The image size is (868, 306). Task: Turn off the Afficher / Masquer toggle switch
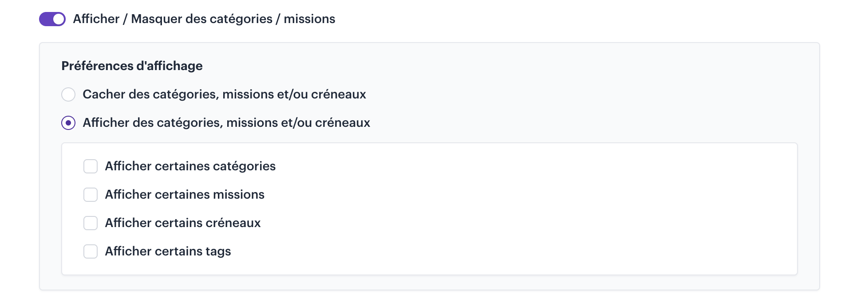point(52,19)
